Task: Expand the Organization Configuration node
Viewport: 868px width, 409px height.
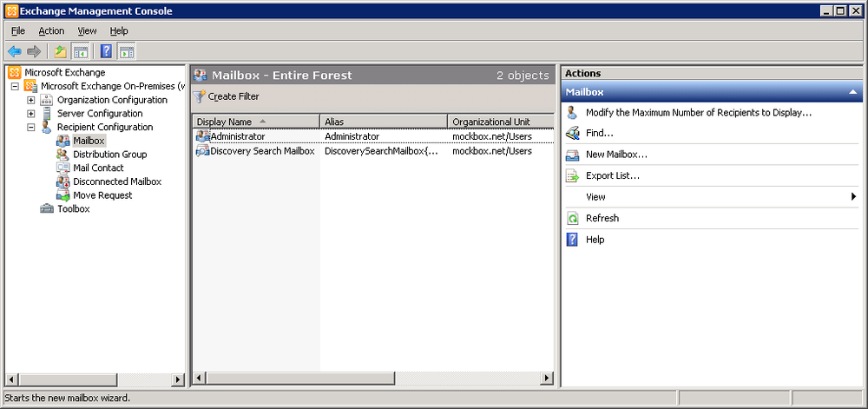Action: click(x=31, y=100)
